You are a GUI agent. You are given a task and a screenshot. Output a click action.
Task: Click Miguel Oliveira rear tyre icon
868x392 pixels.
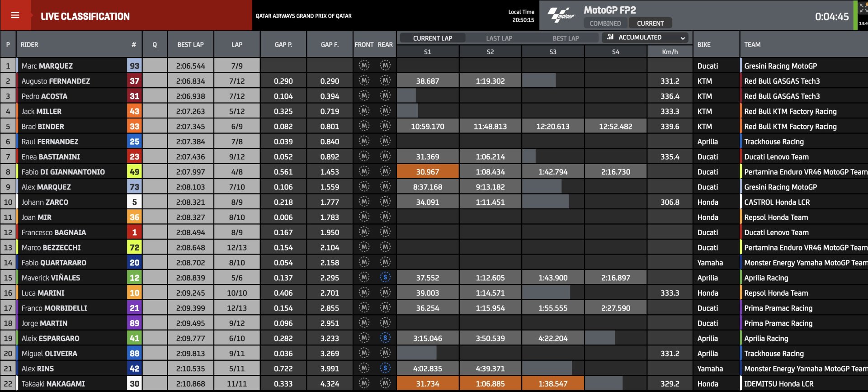[385, 353]
